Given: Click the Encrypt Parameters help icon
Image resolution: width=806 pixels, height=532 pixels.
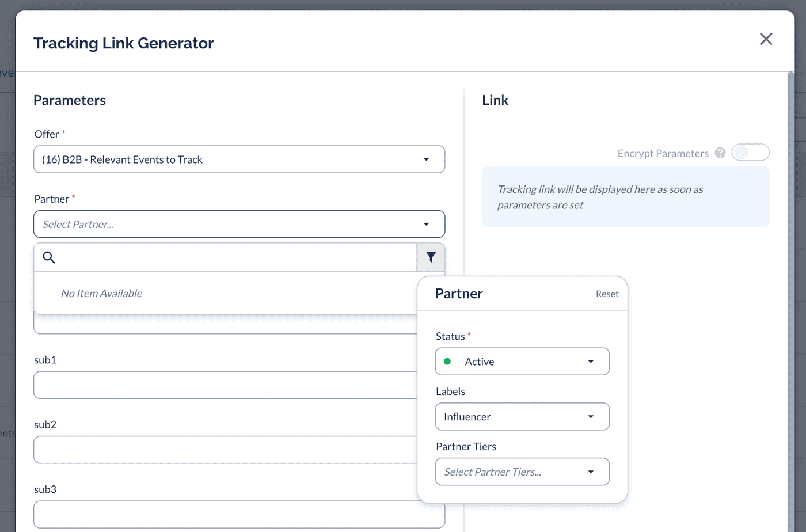Looking at the screenshot, I should [720, 153].
